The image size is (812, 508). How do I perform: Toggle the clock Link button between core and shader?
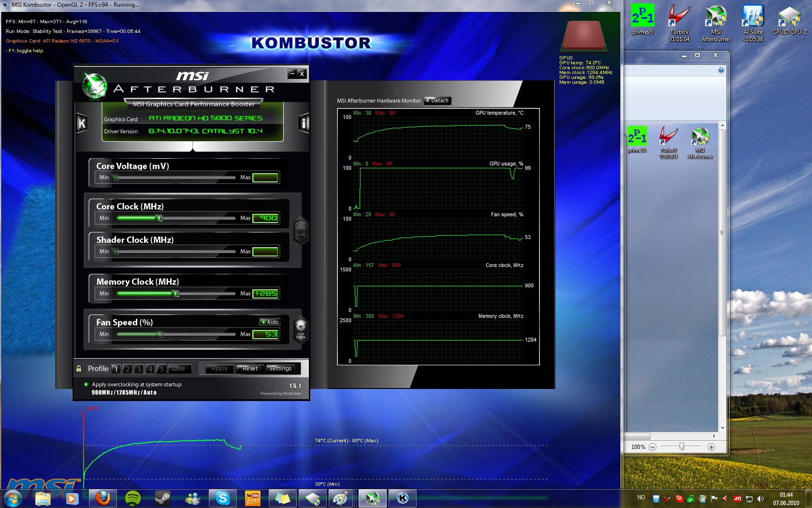tap(301, 231)
